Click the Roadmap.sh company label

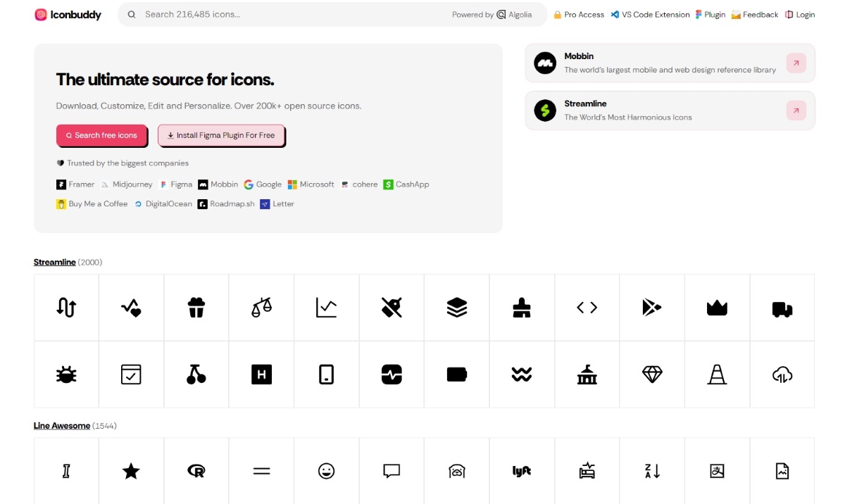(226, 204)
